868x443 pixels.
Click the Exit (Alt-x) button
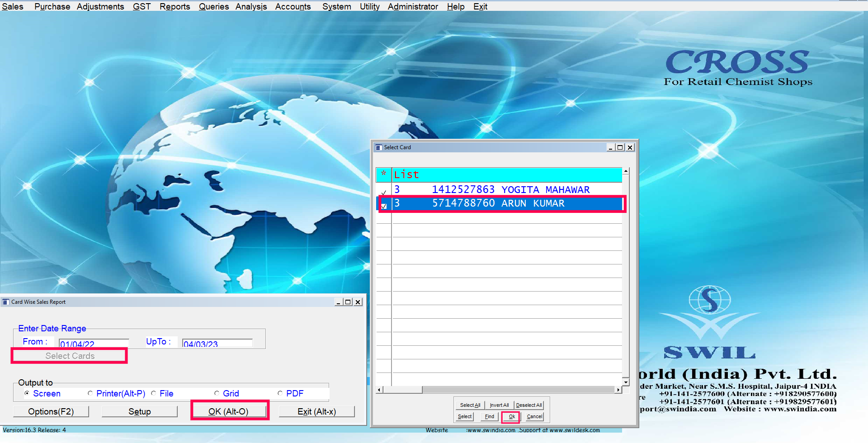point(317,412)
